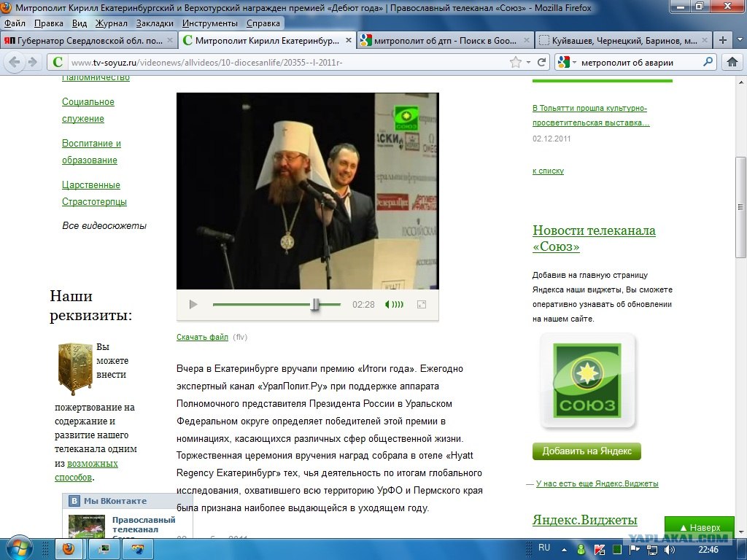Image resolution: width=747 pixels, height=560 pixels.
Task: Open the Firefox Home page icon
Action: click(732, 62)
